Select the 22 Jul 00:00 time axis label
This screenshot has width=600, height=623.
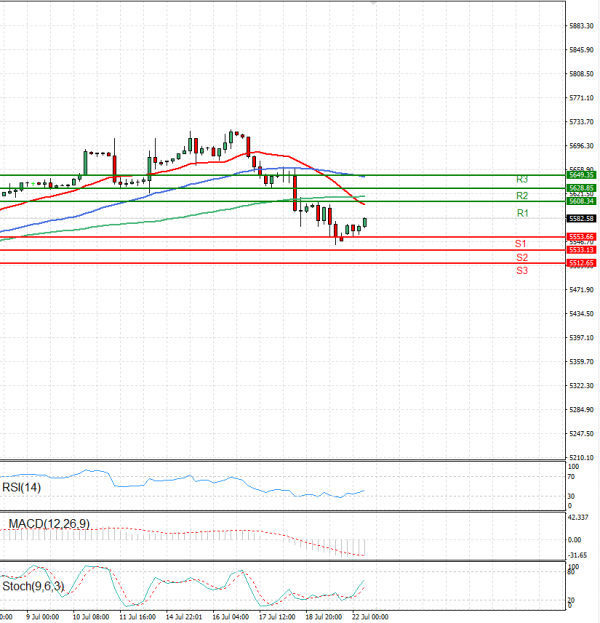tap(370, 617)
